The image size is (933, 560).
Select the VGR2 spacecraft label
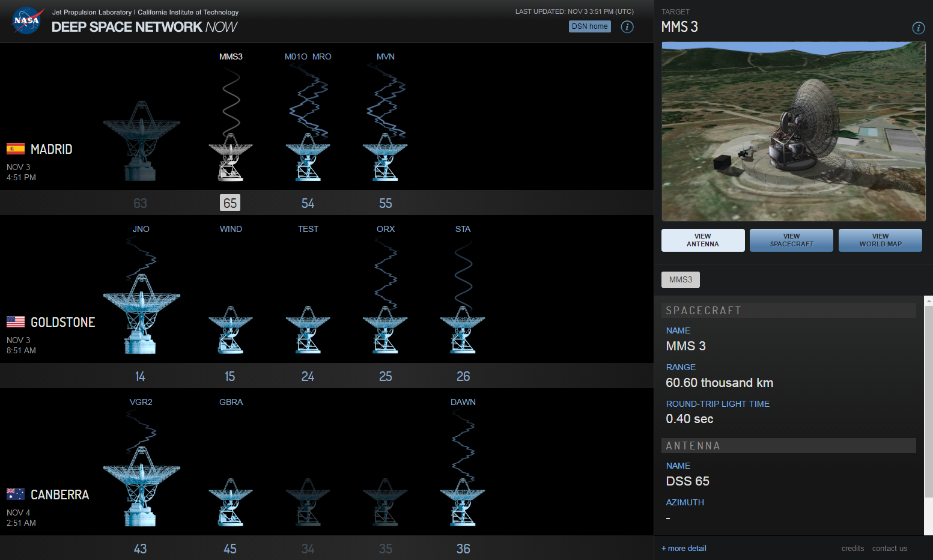[x=141, y=402]
